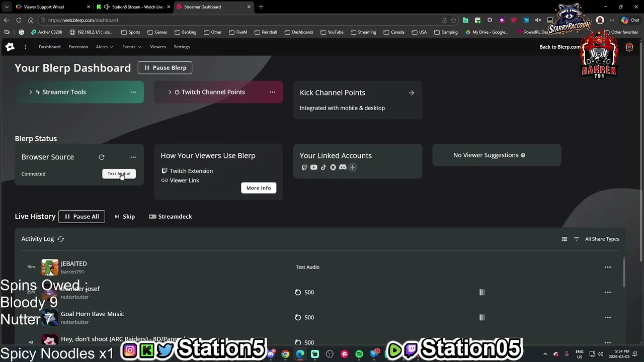Click the Twitch Extension entry
Image resolution: width=644 pixels, height=362 pixels.
187,171
